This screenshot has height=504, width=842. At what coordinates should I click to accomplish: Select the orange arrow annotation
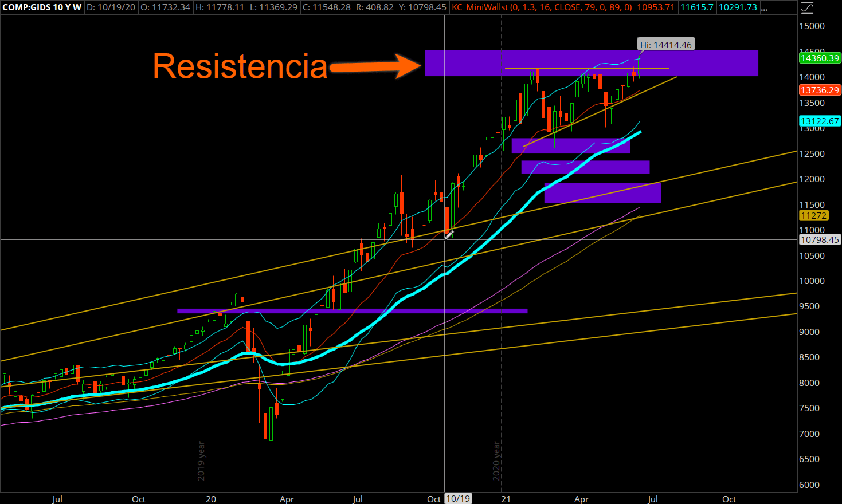pos(375,66)
